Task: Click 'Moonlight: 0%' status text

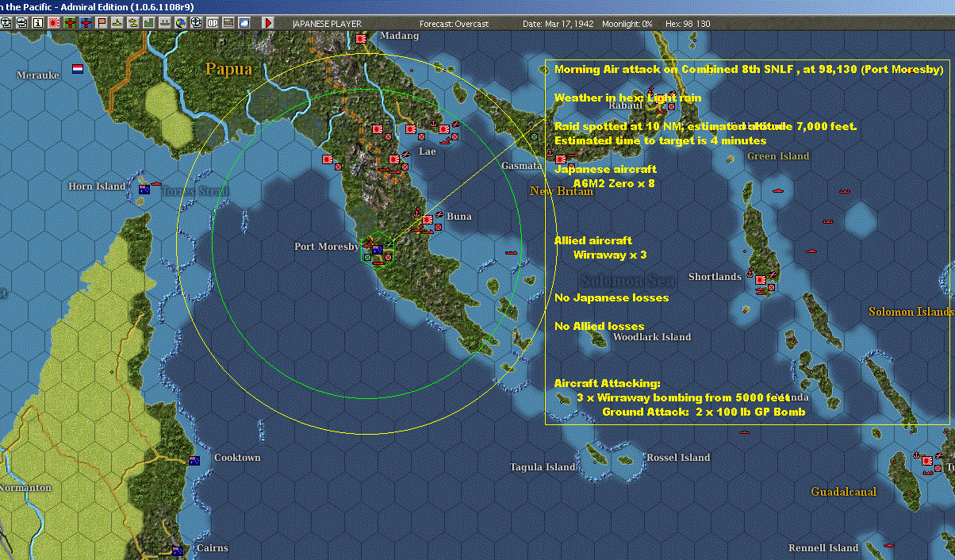Action: pos(627,24)
